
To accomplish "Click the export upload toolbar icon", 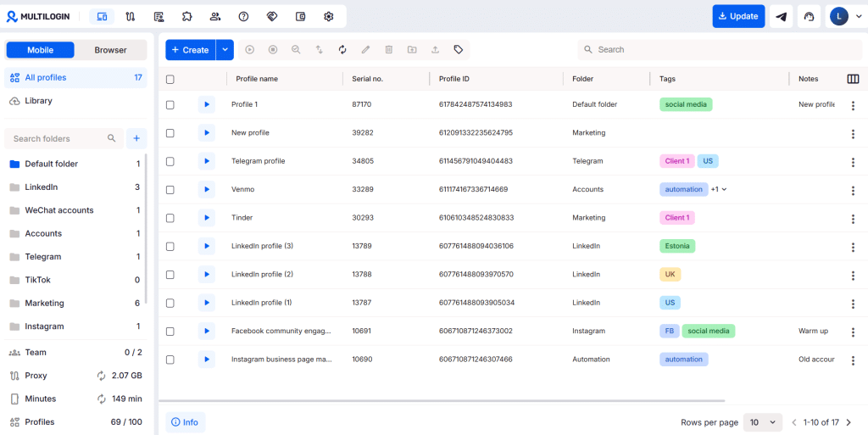I will 435,50.
